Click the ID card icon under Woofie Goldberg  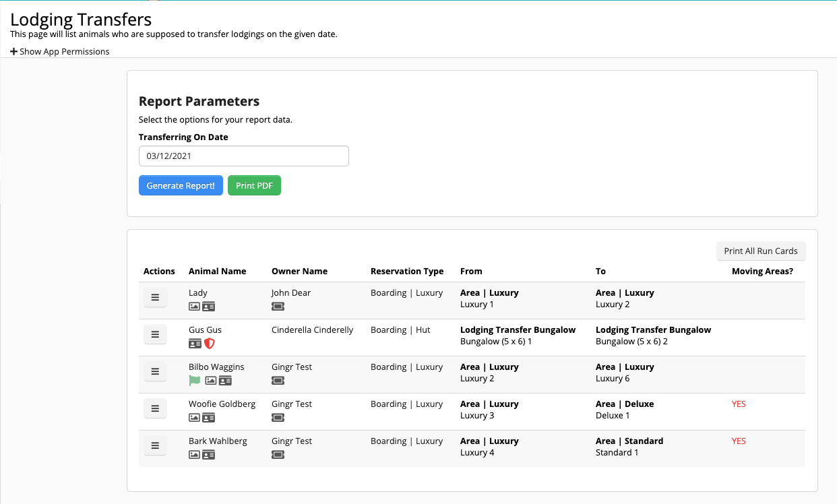[209, 417]
